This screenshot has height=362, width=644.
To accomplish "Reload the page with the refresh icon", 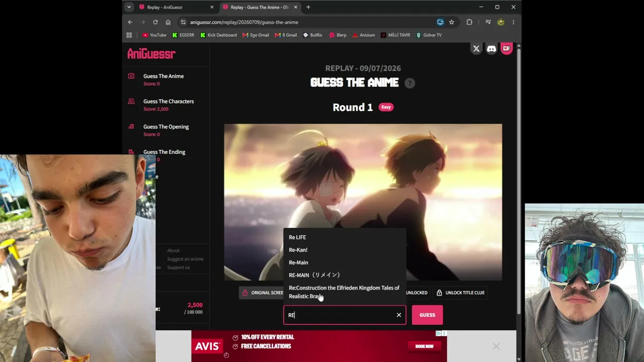I will pos(155,22).
